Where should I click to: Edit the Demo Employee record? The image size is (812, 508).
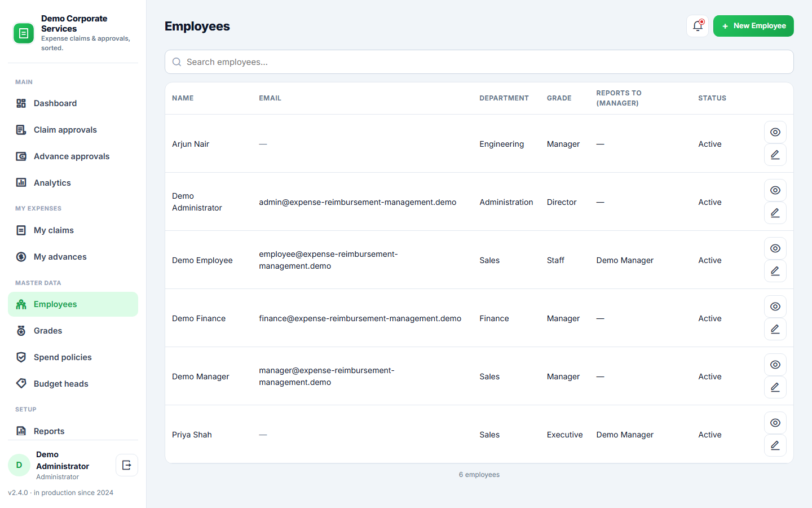coord(775,271)
